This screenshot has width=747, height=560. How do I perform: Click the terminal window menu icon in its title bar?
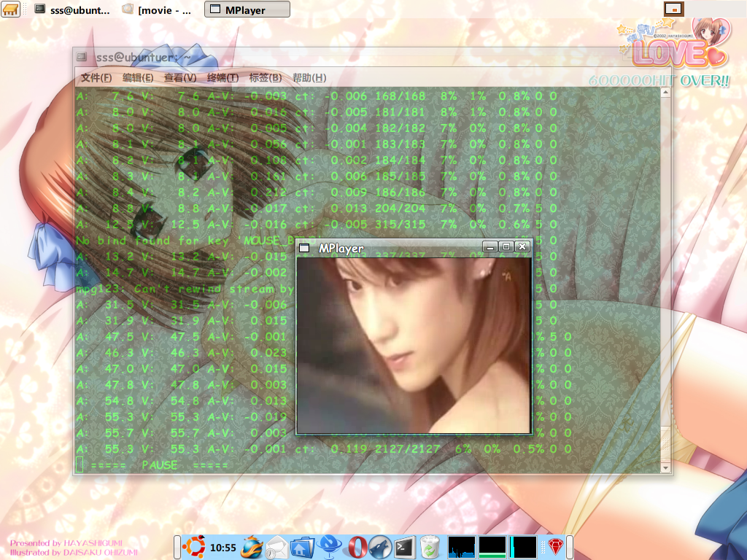[x=82, y=57]
